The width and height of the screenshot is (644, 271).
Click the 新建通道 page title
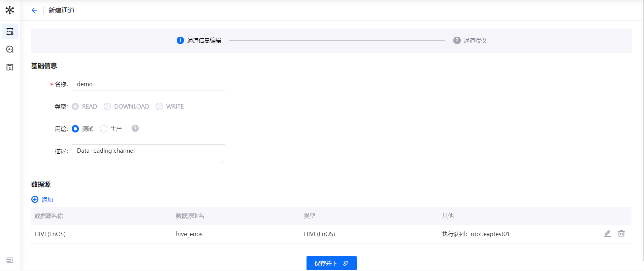(61, 10)
